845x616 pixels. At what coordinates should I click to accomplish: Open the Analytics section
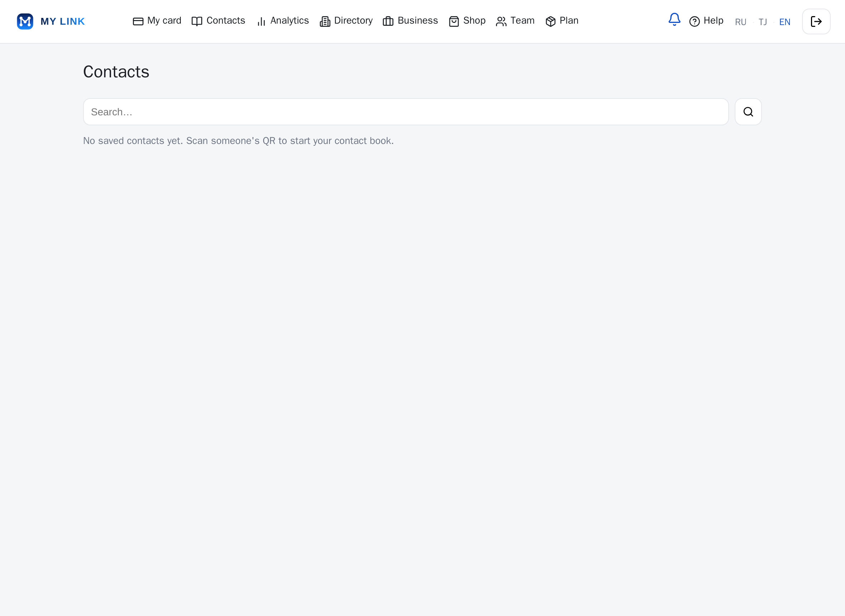[x=282, y=21]
